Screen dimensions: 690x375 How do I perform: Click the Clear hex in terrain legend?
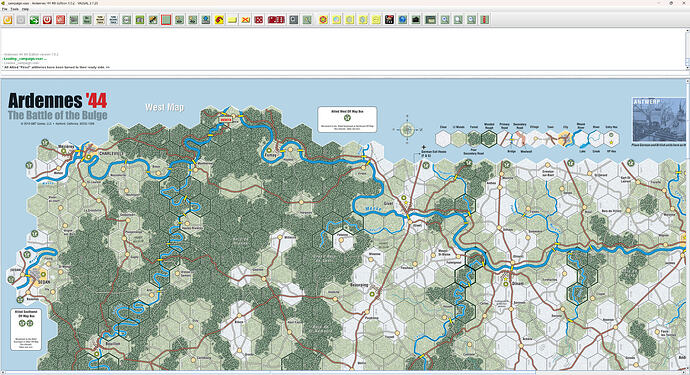click(x=443, y=139)
